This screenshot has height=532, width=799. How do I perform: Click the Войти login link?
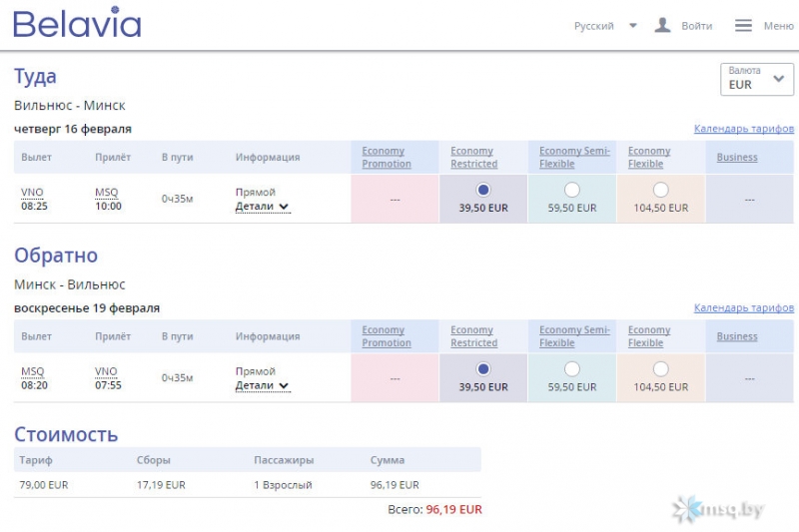click(x=696, y=26)
